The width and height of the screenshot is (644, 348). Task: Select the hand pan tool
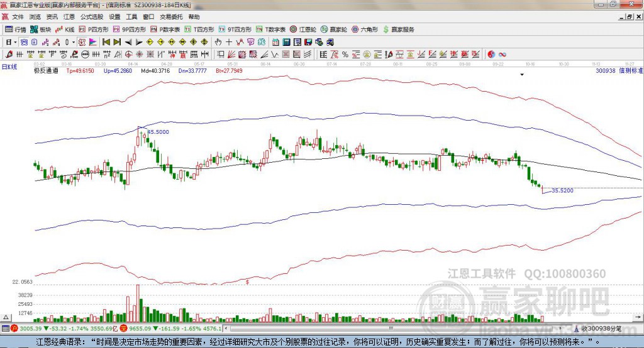coord(218,42)
